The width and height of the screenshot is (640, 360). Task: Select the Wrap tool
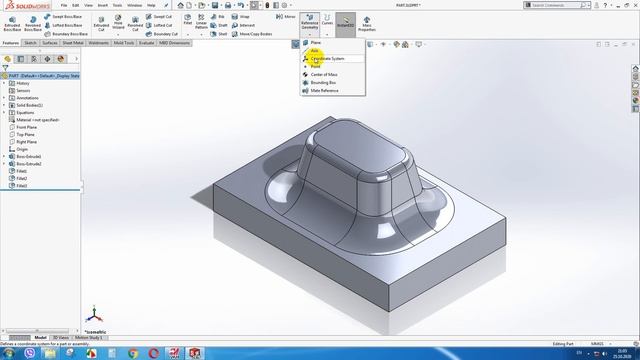240,17
